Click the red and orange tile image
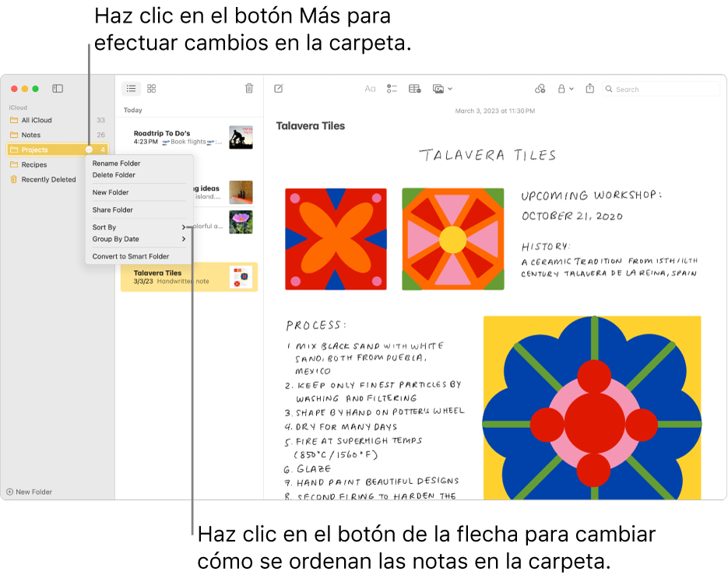Viewport: 728px width, 582px height. (x=336, y=239)
